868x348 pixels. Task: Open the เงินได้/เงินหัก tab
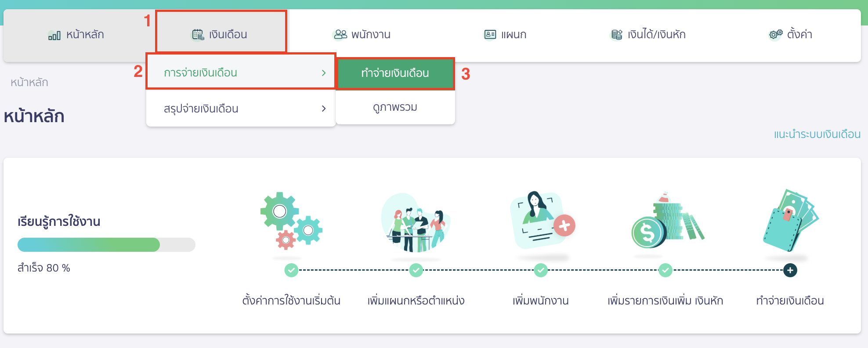(x=648, y=35)
